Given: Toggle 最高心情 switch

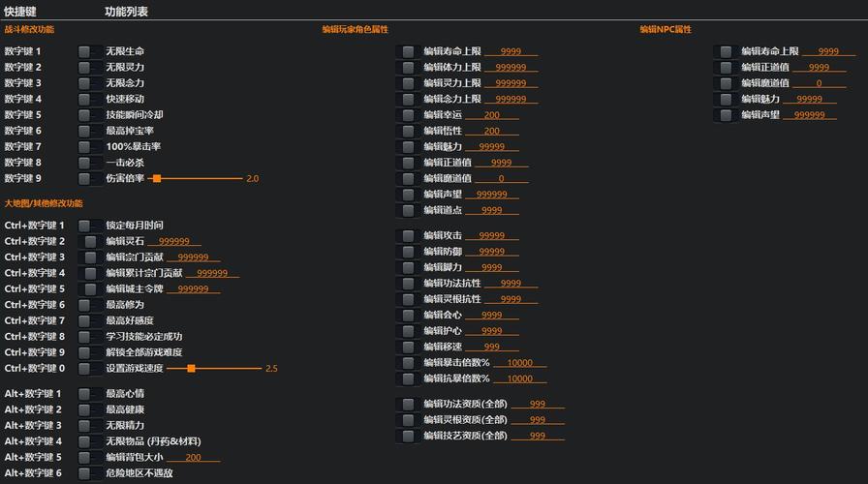Looking at the screenshot, I should coord(90,394).
